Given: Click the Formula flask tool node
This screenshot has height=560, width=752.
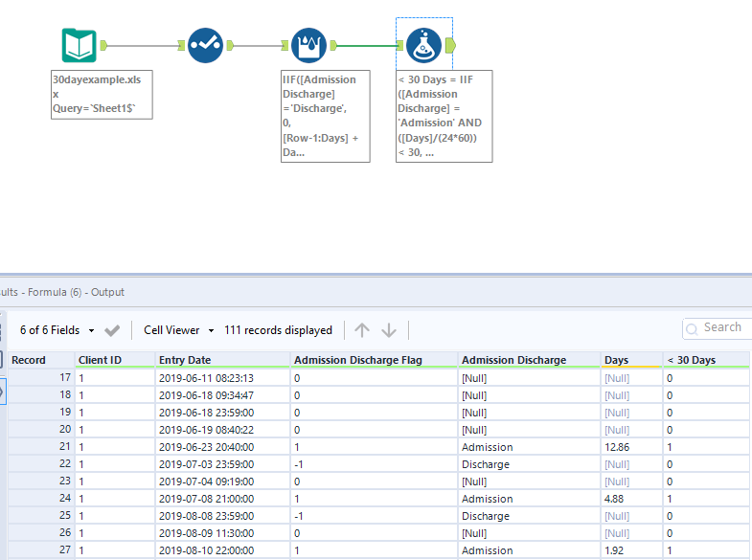Looking at the screenshot, I should click(424, 45).
